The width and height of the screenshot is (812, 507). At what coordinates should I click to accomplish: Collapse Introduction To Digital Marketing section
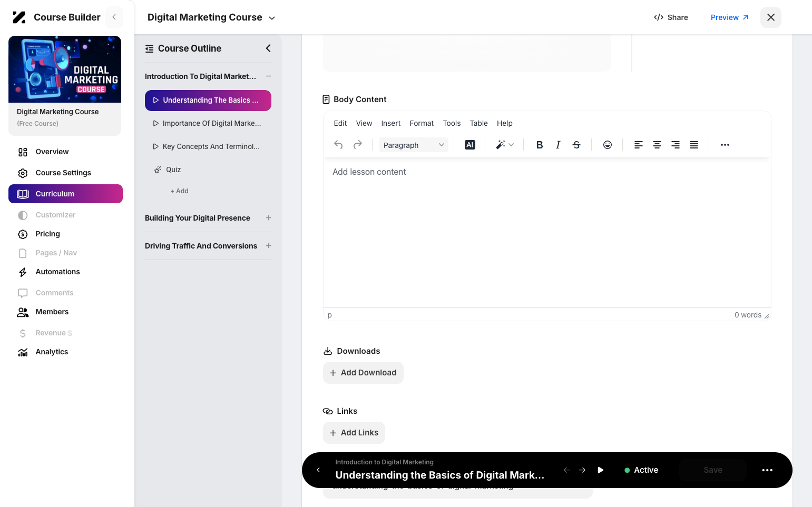(x=269, y=76)
